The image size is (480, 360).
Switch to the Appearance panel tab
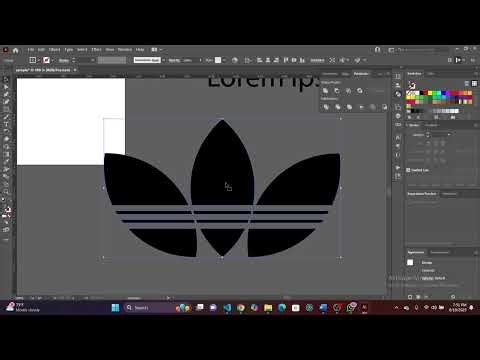pos(416,252)
